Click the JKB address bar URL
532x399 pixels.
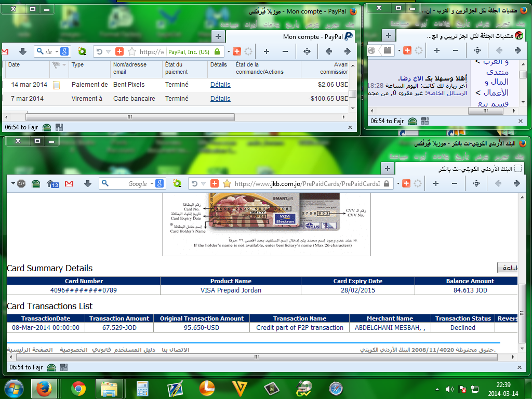point(307,183)
